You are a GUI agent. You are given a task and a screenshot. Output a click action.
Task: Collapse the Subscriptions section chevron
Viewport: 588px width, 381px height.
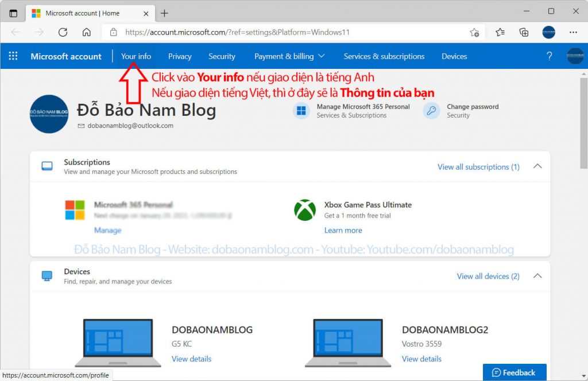click(x=537, y=166)
